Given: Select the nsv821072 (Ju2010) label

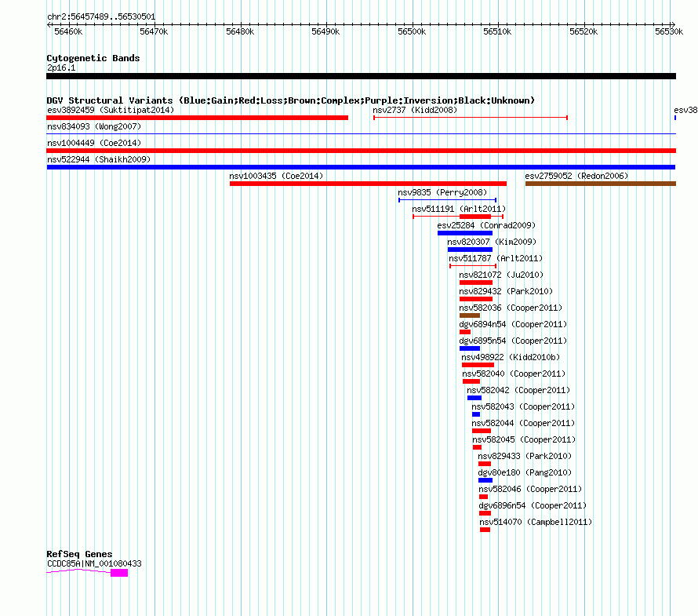Looking at the screenshot, I should coord(501,275).
